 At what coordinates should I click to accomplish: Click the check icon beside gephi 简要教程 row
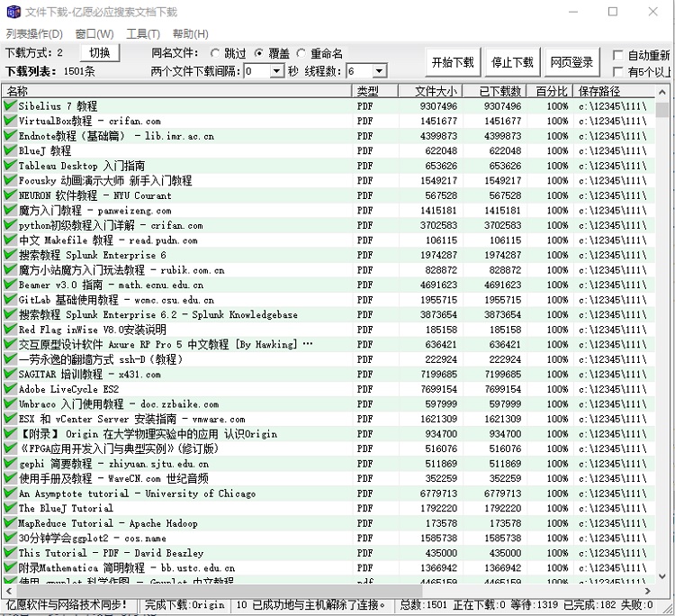10,463
